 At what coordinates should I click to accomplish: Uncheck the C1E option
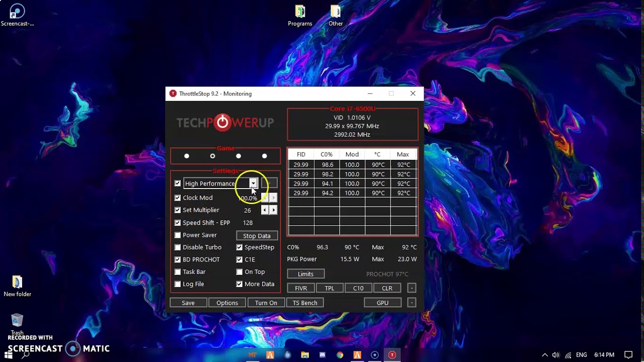pos(239,259)
